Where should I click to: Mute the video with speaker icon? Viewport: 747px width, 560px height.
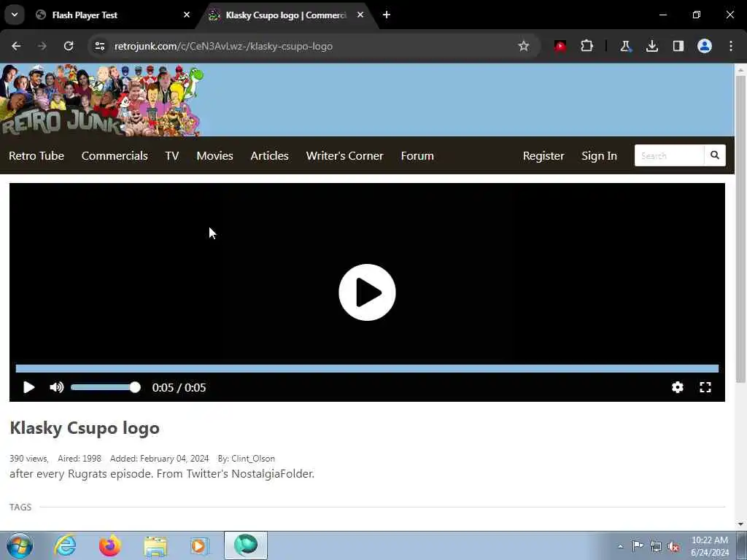tap(56, 387)
